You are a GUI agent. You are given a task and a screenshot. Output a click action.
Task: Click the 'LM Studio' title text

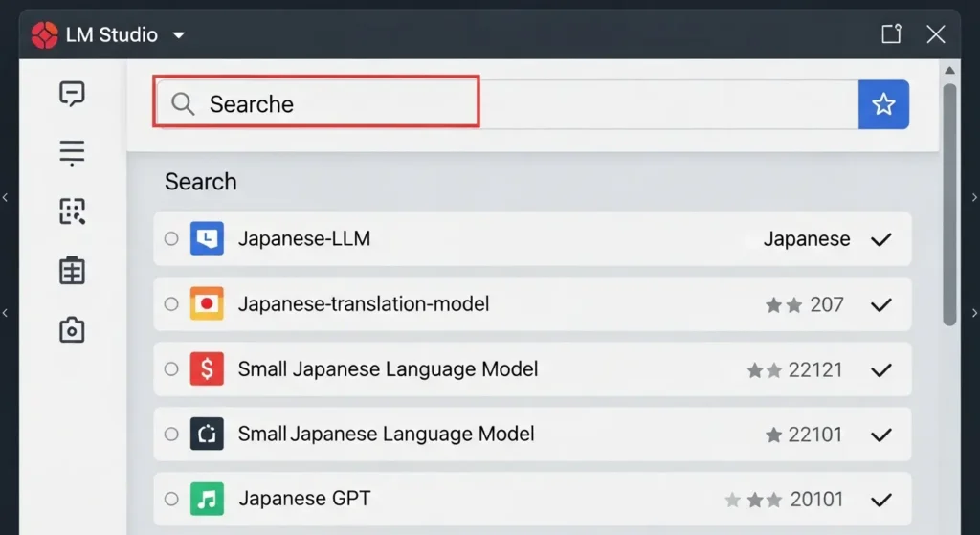click(112, 35)
